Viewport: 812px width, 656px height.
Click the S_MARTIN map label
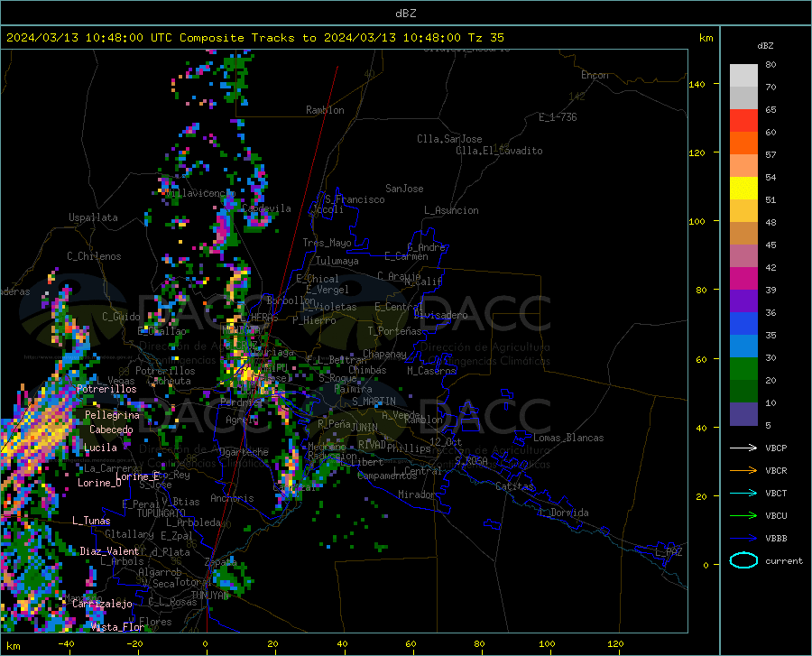click(374, 402)
